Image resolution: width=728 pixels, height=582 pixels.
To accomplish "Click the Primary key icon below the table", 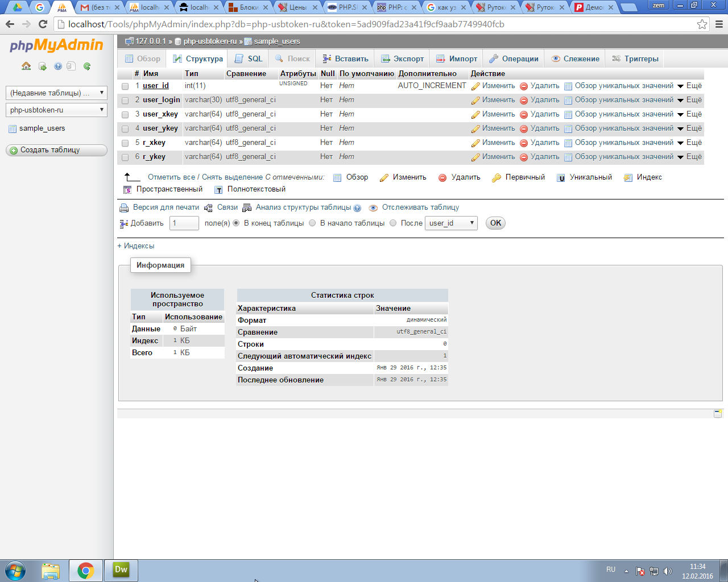I will (497, 178).
